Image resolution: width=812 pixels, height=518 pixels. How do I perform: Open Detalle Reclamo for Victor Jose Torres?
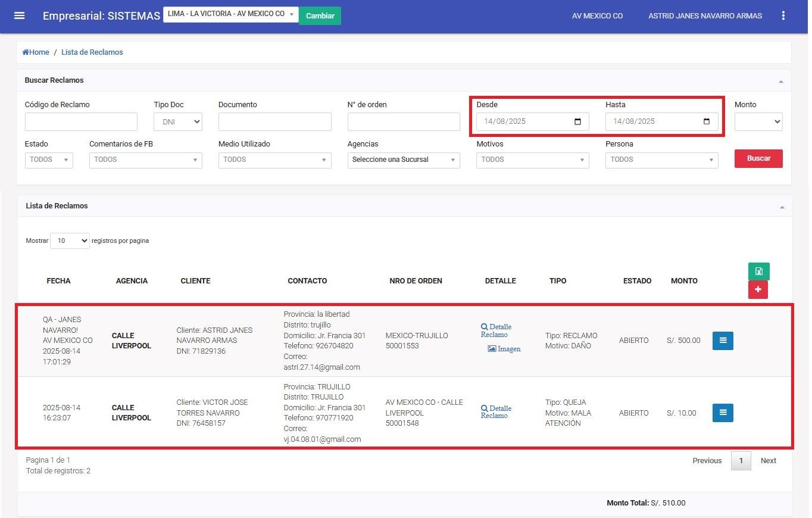(x=496, y=412)
